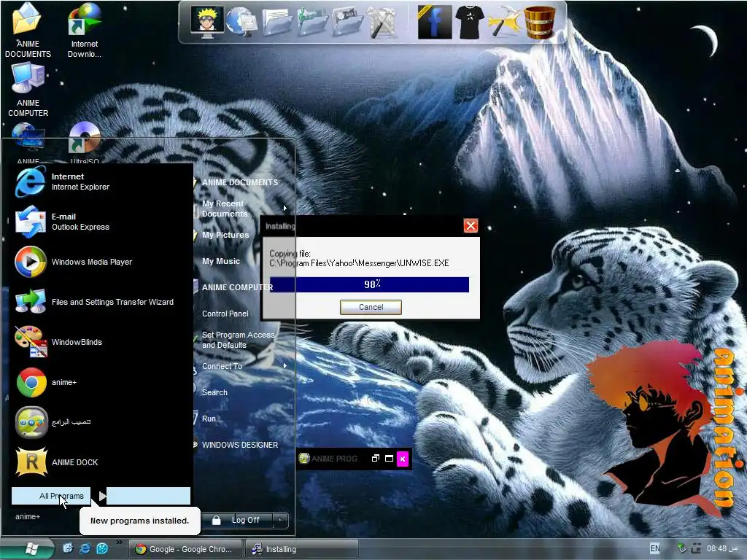Open Files and Settings Transfer Wizard
This screenshot has width=747, height=560.
[x=101, y=302]
